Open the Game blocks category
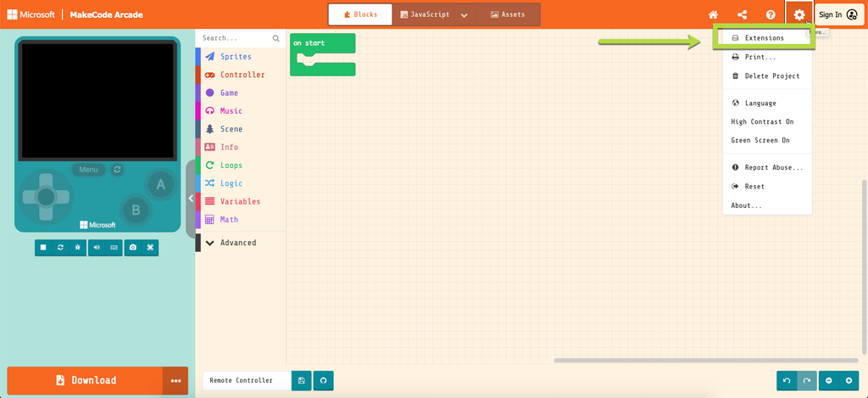Viewport: 868px width, 398px height. (240, 92)
